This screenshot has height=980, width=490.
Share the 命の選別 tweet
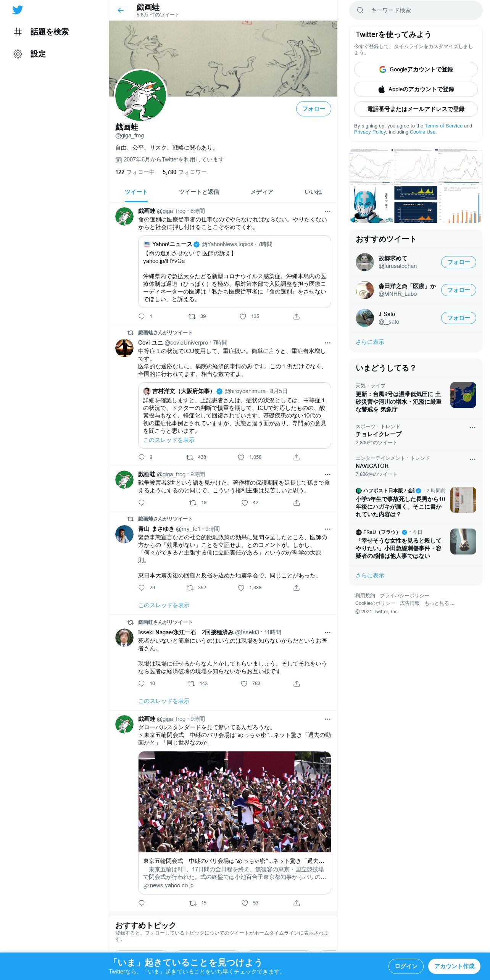point(297,316)
